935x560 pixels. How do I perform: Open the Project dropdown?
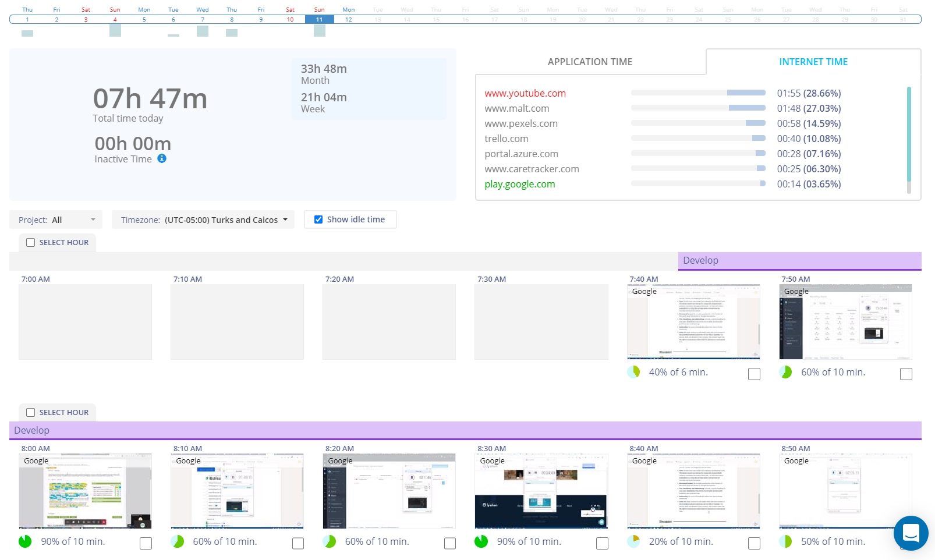(56, 220)
